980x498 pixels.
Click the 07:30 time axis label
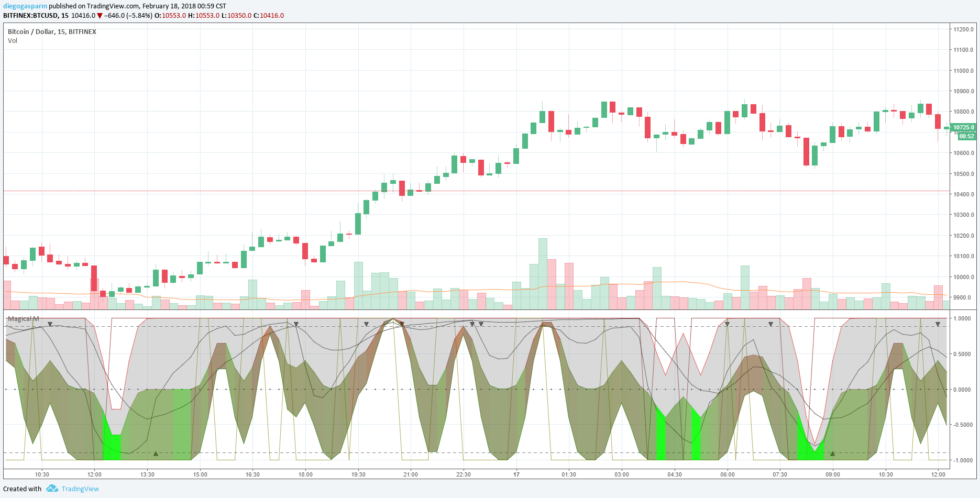[x=780, y=474]
